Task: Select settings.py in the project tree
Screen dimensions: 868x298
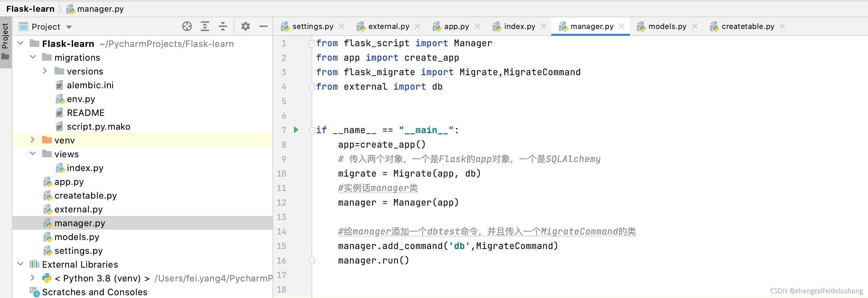Action: [78, 251]
